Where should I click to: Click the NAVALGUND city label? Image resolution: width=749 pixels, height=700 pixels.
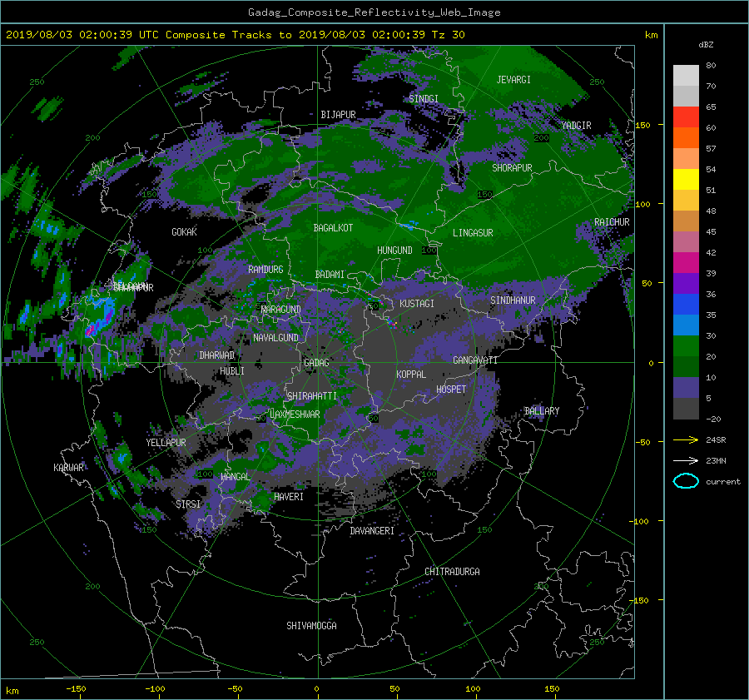point(275,338)
